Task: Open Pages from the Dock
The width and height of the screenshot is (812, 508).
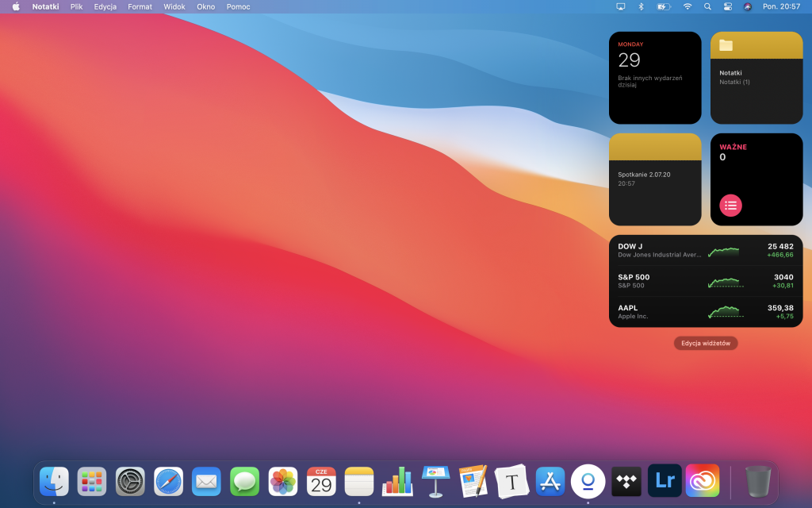Action: coord(473,481)
